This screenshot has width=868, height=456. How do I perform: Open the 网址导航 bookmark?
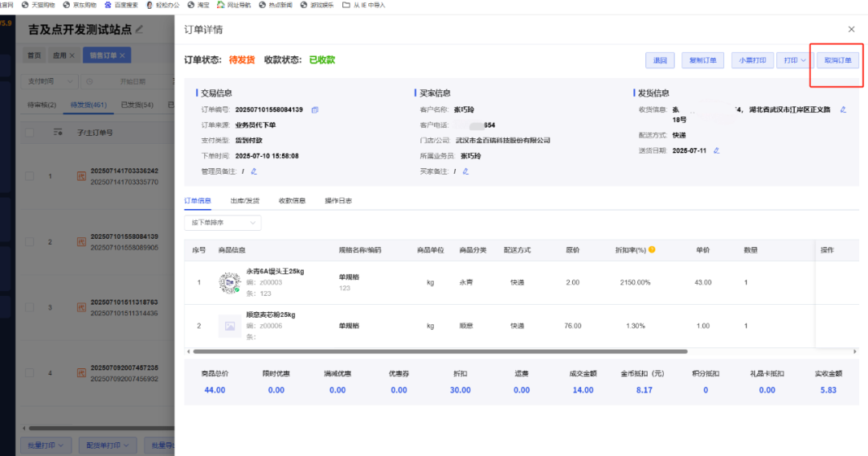click(234, 5)
